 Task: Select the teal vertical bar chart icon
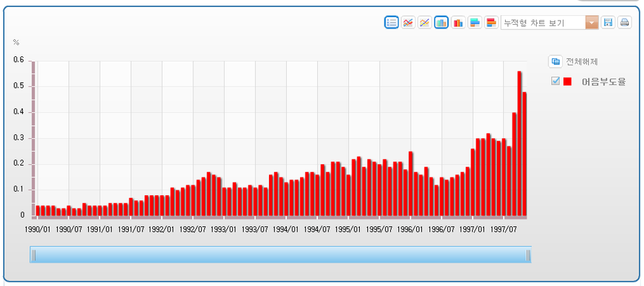(x=442, y=23)
